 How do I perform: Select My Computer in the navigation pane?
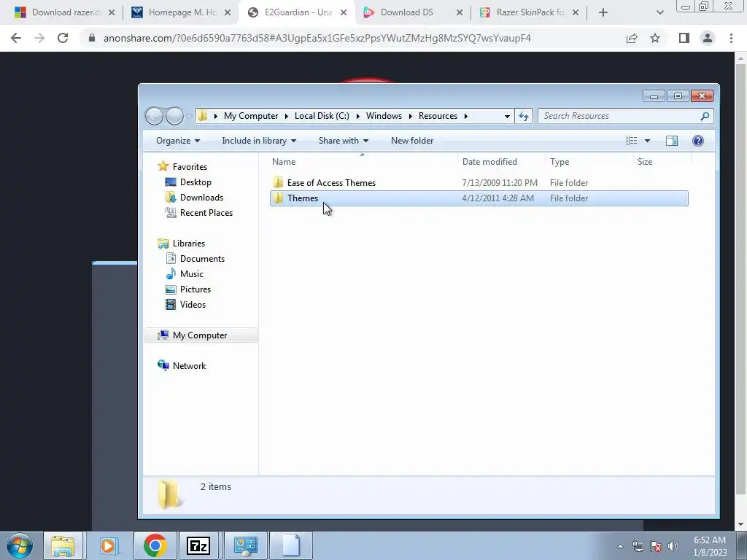click(200, 335)
